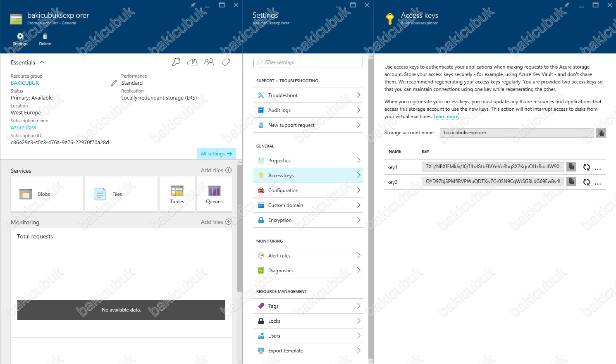Click the West Europe location value

click(x=26, y=113)
